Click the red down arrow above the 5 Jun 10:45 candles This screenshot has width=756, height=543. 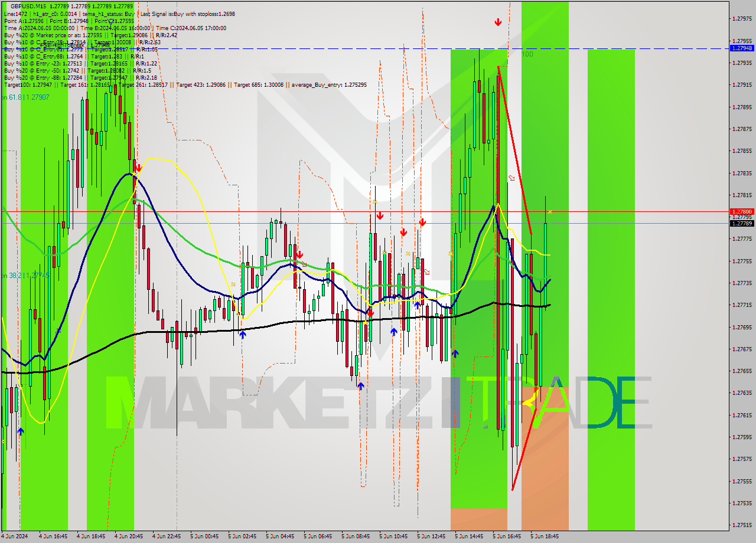tap(403, 232)
